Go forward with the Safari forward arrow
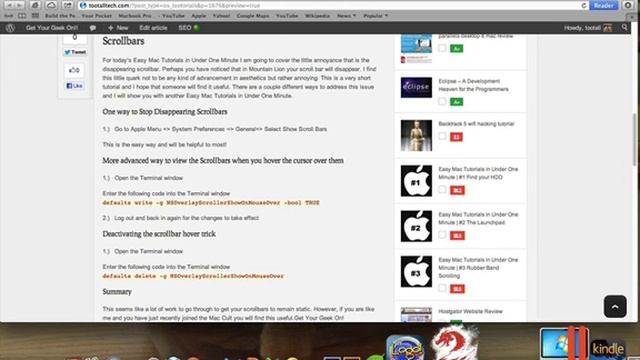640x360 pixels. (19, 5)
